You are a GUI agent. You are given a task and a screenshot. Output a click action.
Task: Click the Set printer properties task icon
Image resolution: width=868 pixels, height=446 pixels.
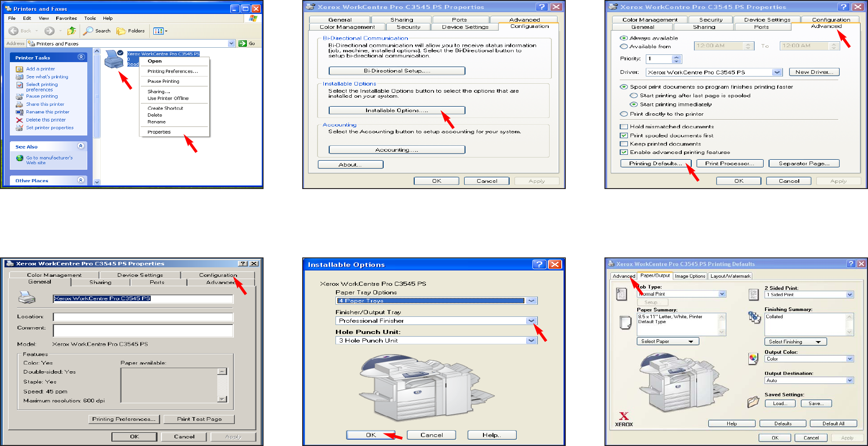click(x=19, y=128)
